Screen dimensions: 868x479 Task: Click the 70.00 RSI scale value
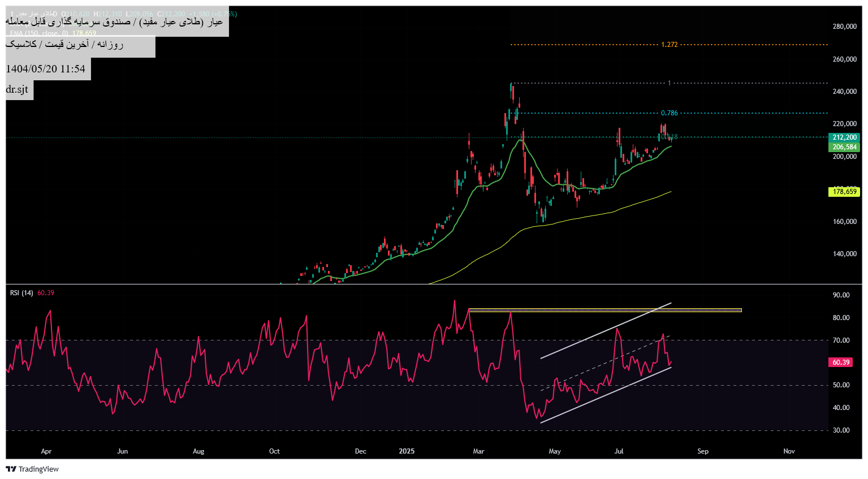click(x=841, y=340)
